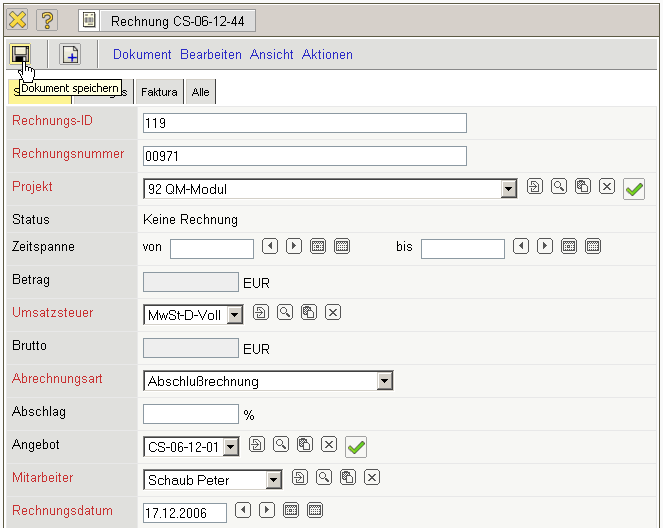
Task: Expand the Projekt dropdown showing 92 QM-Modul
Action: (509, 188)
